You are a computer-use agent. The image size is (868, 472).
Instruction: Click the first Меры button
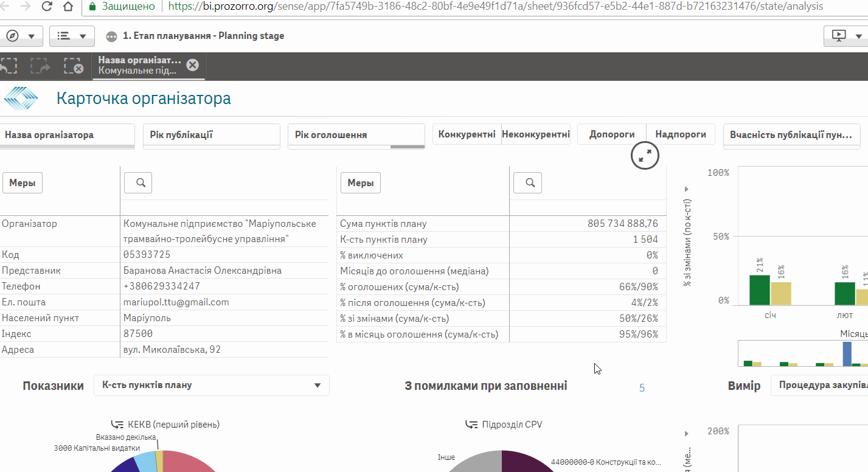coord(23,182)
